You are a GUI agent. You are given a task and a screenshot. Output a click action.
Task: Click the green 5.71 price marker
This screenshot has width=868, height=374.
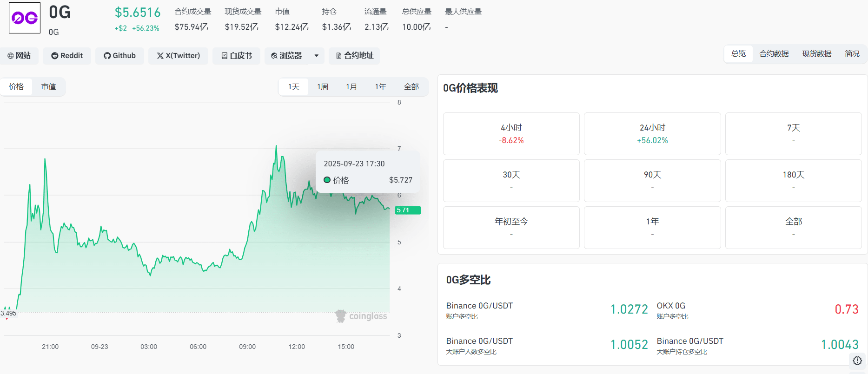(408, 210)
